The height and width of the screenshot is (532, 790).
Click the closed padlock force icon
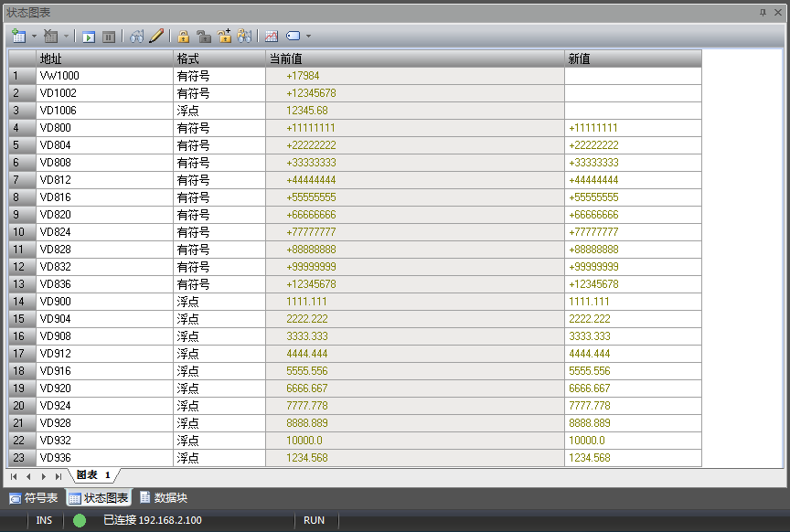coord(184,37)
